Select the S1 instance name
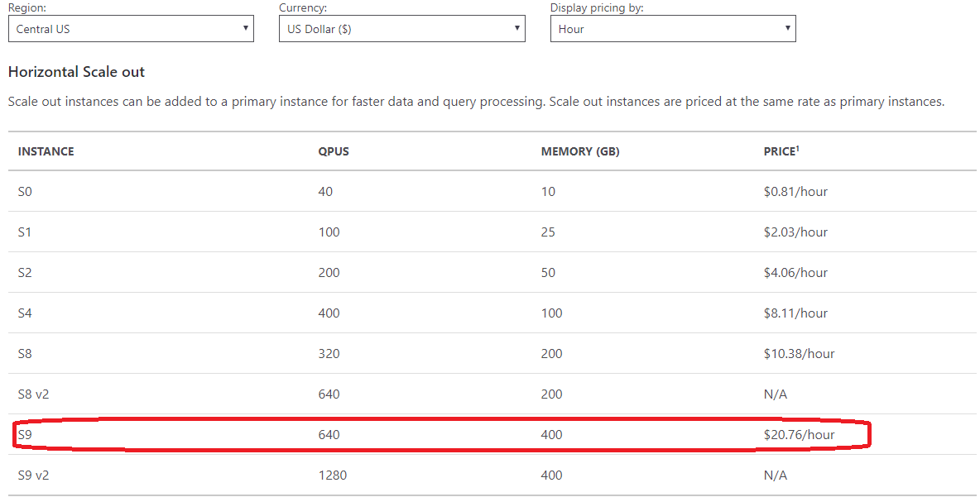 [24, 232]
